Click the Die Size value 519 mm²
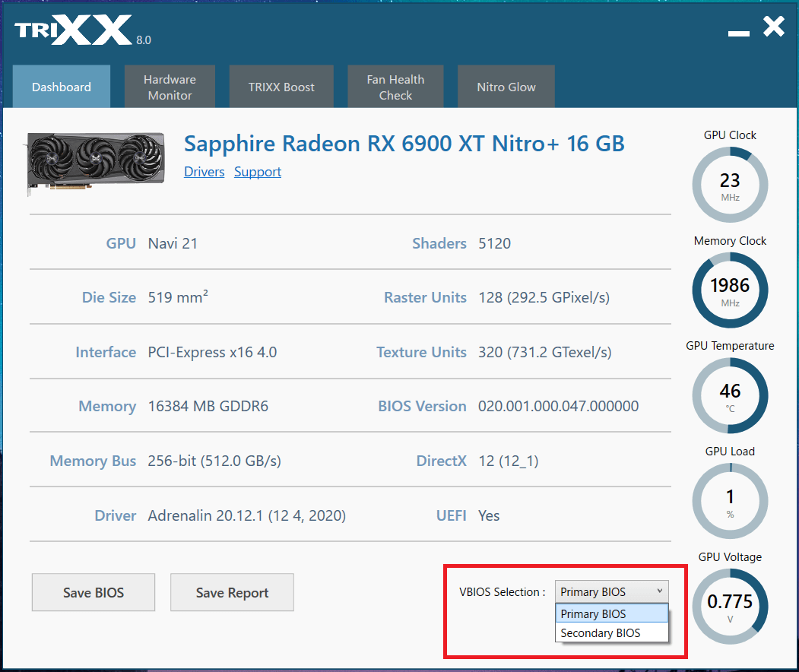The height and width of the screenshot is (672, 799). (x=178, y=297)
